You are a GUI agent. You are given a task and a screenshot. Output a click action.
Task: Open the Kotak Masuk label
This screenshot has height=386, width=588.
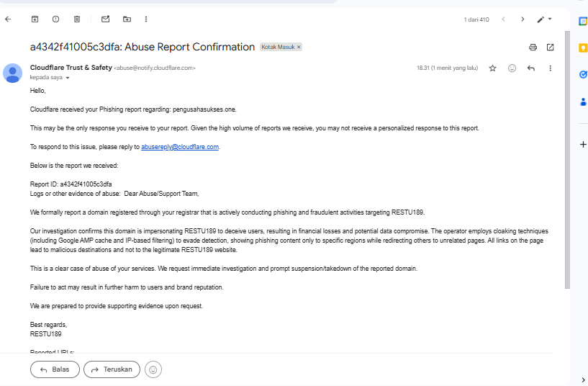(278, 48)
